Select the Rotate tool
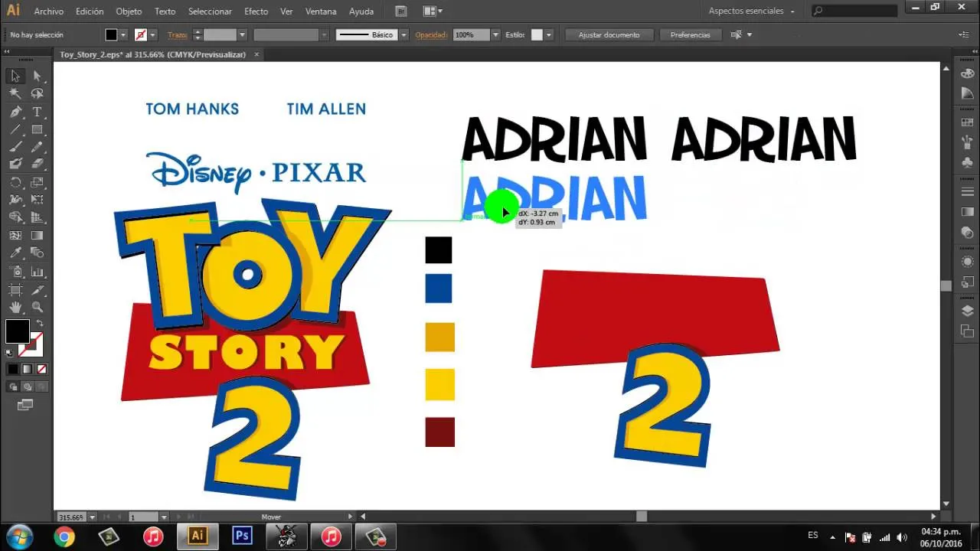This screenshot has width=980, height=551. pyautogui.click(x=15, y=182)
